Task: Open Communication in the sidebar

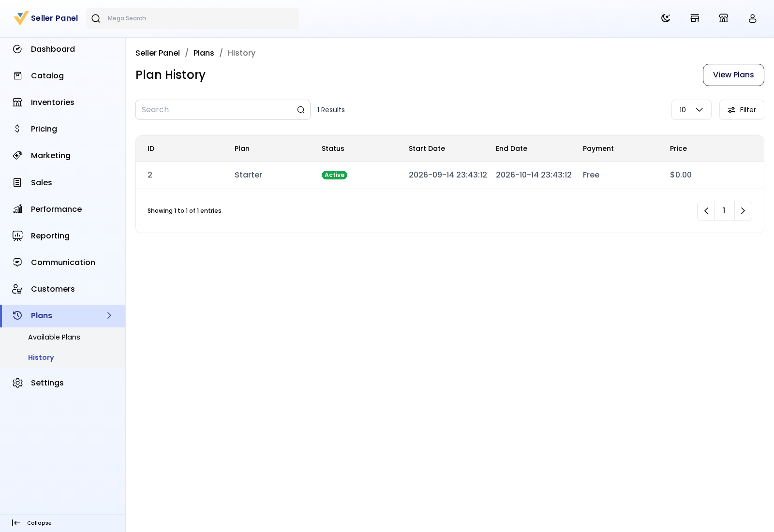Action: click(63, 263)
